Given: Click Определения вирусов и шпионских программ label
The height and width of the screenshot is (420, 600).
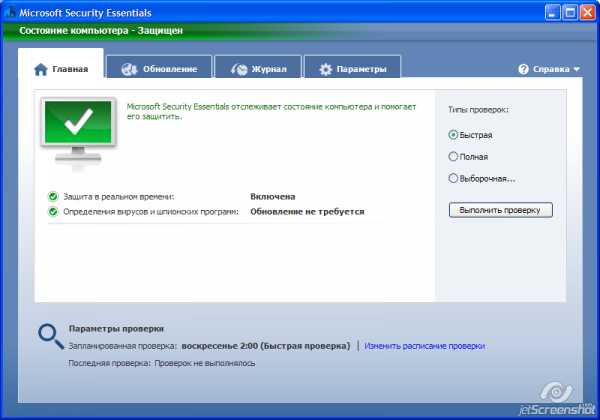Looking at the screenshot, I should pos(151,212).
